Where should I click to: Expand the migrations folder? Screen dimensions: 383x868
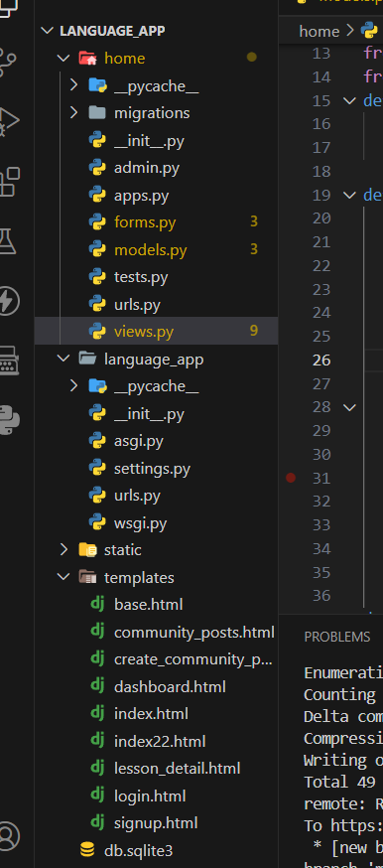point(74,112)
